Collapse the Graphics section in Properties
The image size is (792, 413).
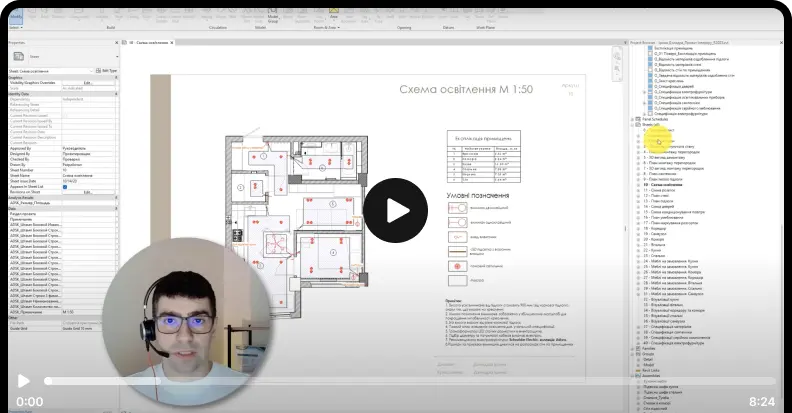pyautogui.click(x=116, y=78)
